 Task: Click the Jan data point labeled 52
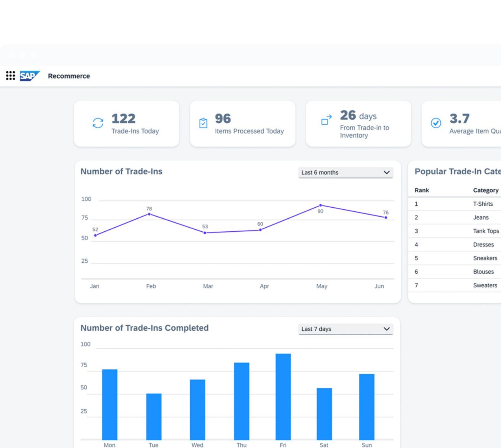[x=95, y=235]
